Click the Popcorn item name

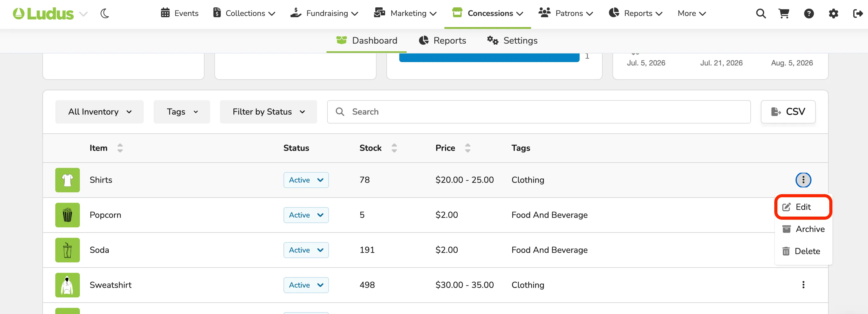(105, 215)
